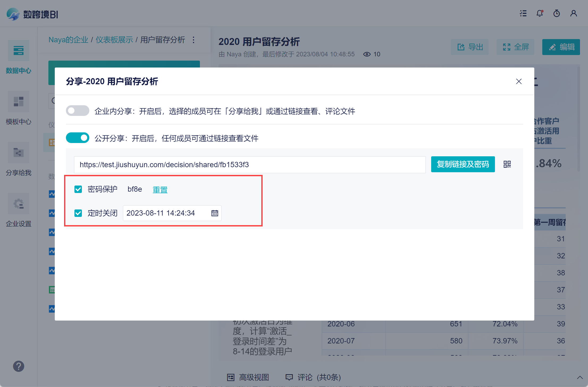Viewport: 588px width, 387px height.
Task: Click the shared link URL field
Action: pyautogui.click(x=249, y=165)
